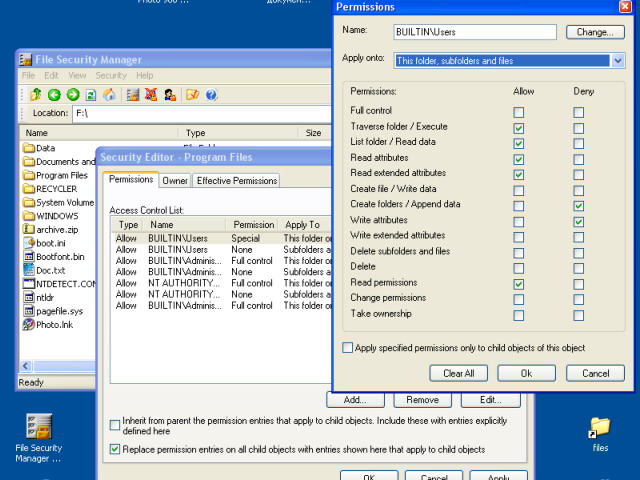Image resolution: width=640 pixels, height=480 pixels.
Task: Click the Up one level folder icon
Action: [x=35, y=95]
